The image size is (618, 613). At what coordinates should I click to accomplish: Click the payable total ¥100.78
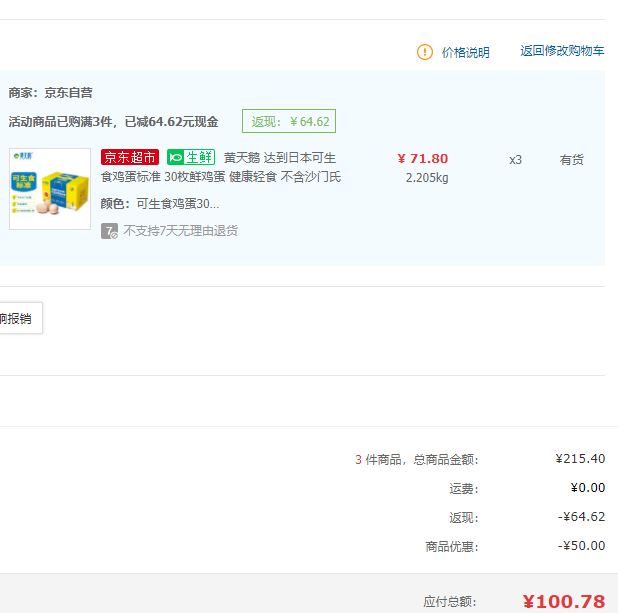564,602
